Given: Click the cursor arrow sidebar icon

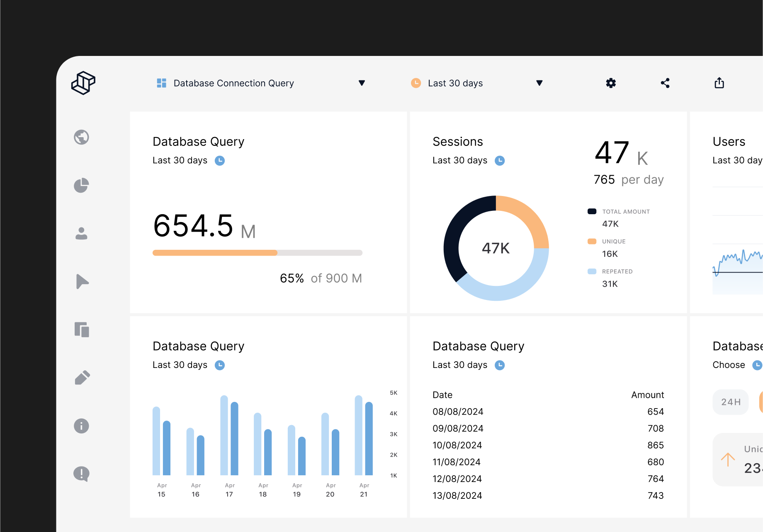Looking at the screenshot, I should point(82,281).
